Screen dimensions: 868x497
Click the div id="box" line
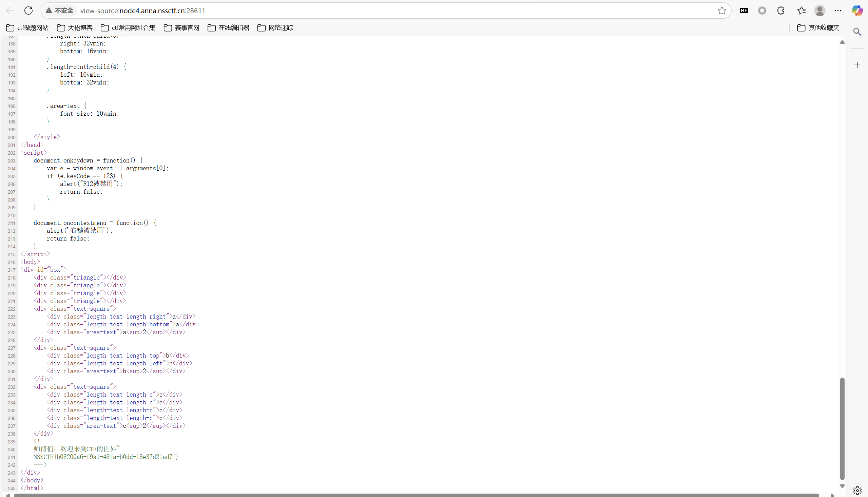pos(43,269)
